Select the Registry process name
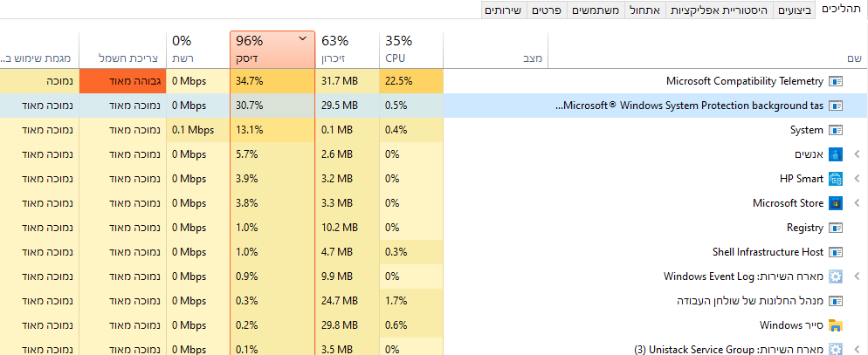Viewport: 868px width, 355px height. tap(805, 228)
